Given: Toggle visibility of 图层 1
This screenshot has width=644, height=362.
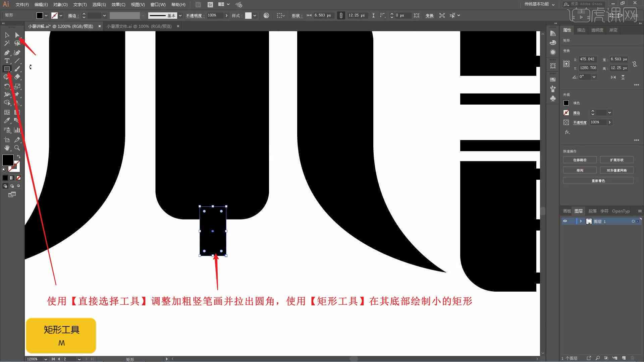Looking at the screenshot, I should (x=565, y=221).
